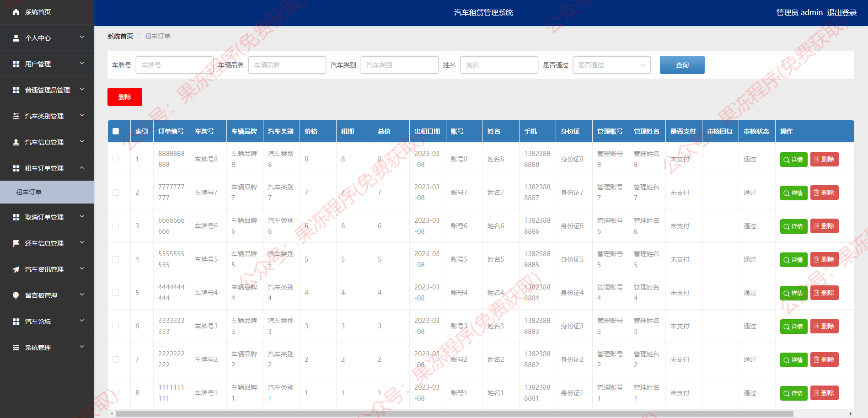Click the lightbulb icon beside 留言板管理

[16, 295]
